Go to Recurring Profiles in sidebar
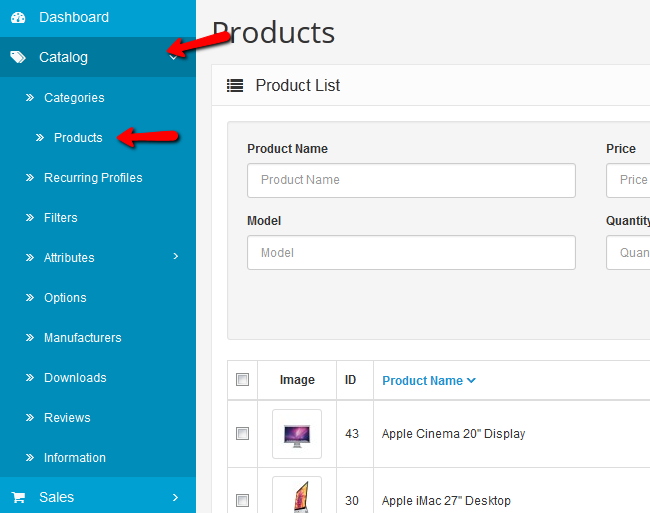Image resolution: width=650 pixels, height=513 pixels. point(93,178)
